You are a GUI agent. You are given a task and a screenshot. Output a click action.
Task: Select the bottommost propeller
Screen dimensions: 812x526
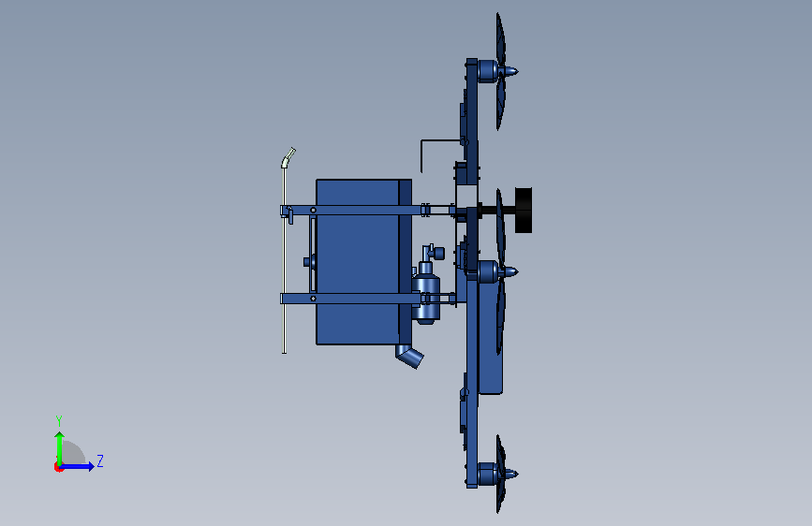coord(501,474)
